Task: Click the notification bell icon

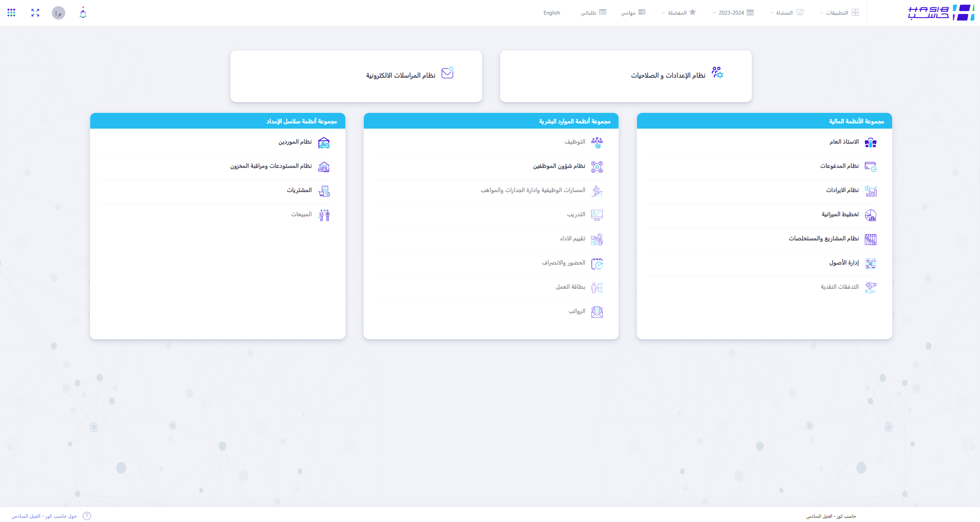Action: 83,13
